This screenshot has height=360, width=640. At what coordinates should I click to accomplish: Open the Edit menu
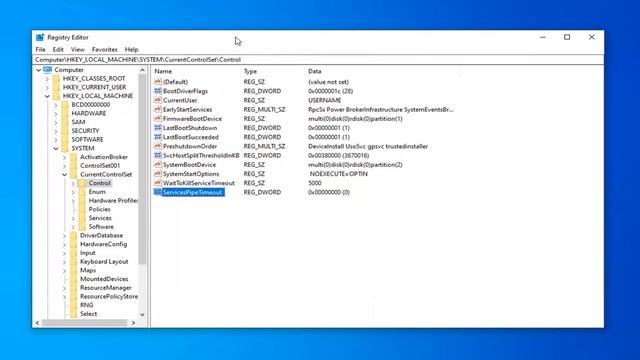[58, 49]
